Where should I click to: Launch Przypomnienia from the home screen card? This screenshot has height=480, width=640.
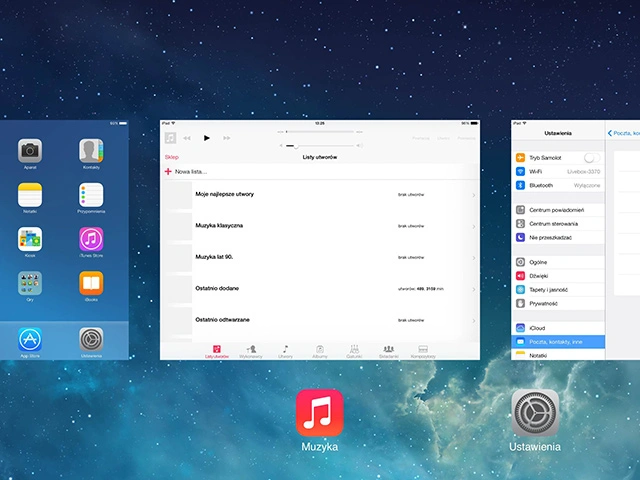(91, 195)
